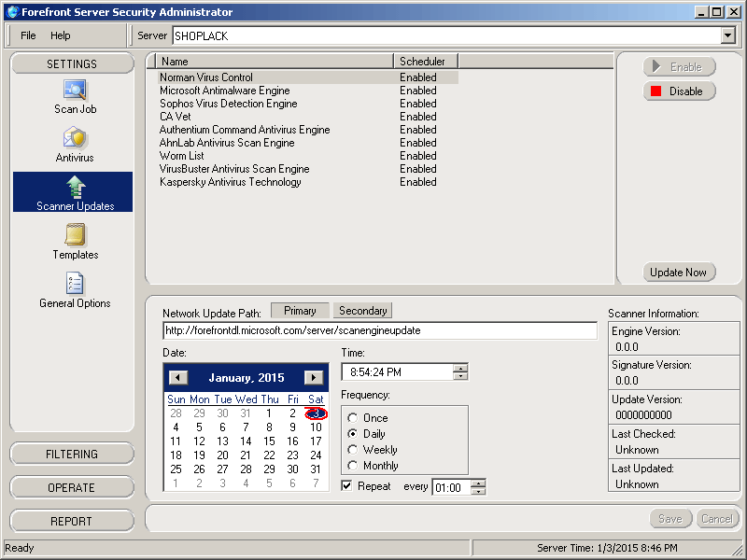
Task: Open the REPORT section
Action: 72,521
